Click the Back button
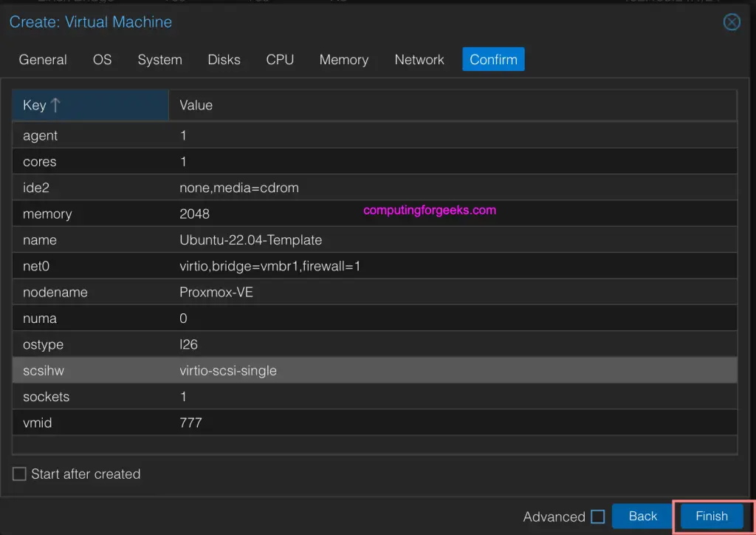This screenshot has width=756, height=535. [643, 517]
